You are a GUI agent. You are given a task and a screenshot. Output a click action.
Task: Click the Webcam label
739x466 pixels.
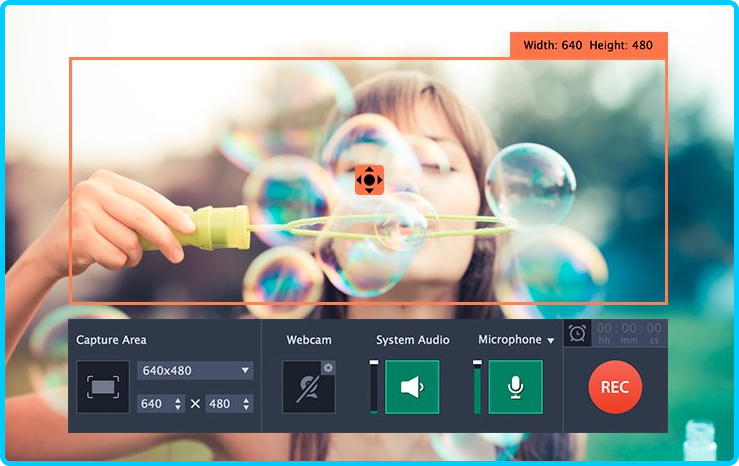309,340
